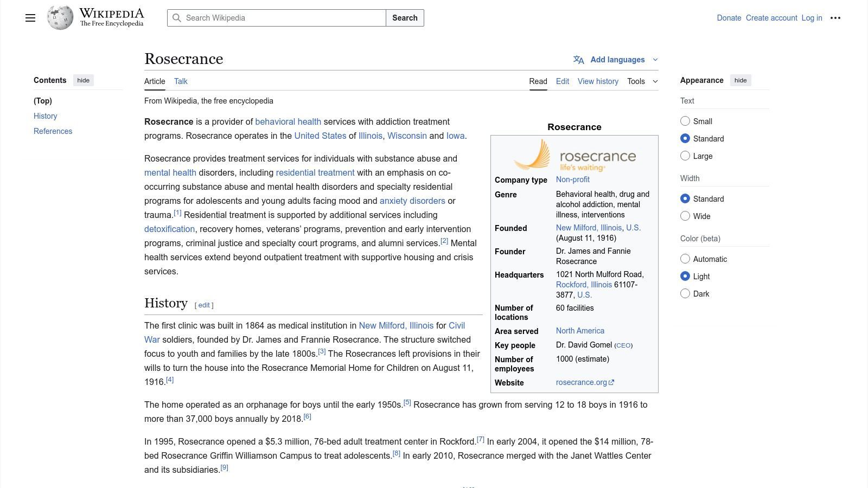Viewport: 868px width, 488px height.
Task: Click the translate languages icon
Action: coord(579,60)
